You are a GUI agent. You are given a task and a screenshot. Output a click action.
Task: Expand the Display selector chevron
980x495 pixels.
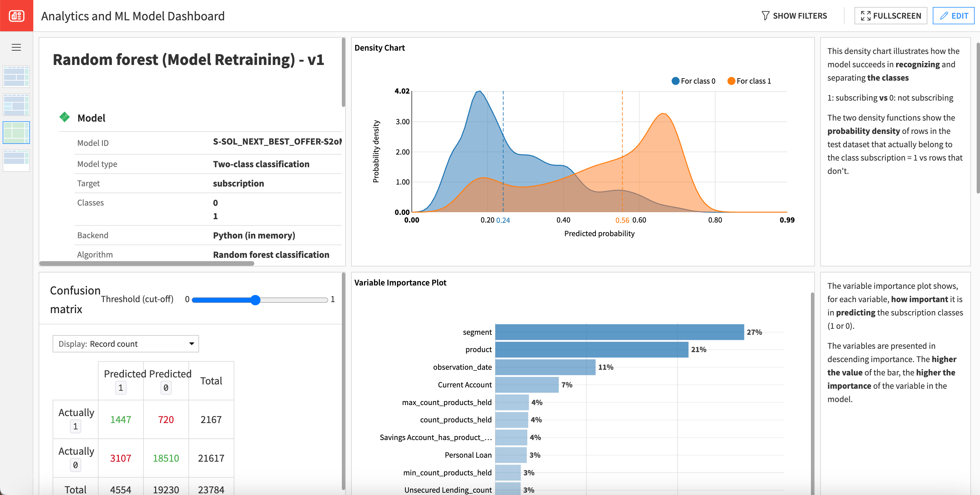click(192, 343)
